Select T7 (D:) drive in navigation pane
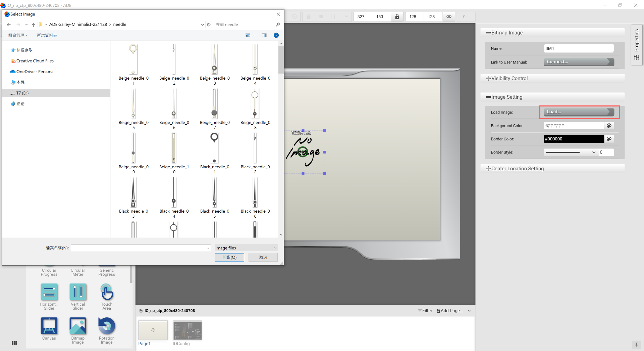Screen dimensions: 644x351 tap(22, 93)
